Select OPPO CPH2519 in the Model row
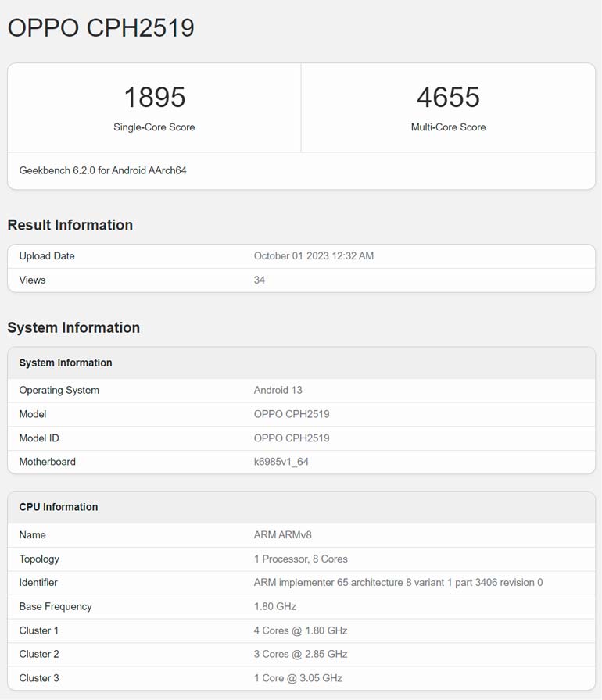Image resolution: width=602 pixels, height=700 pixels. [x=292, y=414]
